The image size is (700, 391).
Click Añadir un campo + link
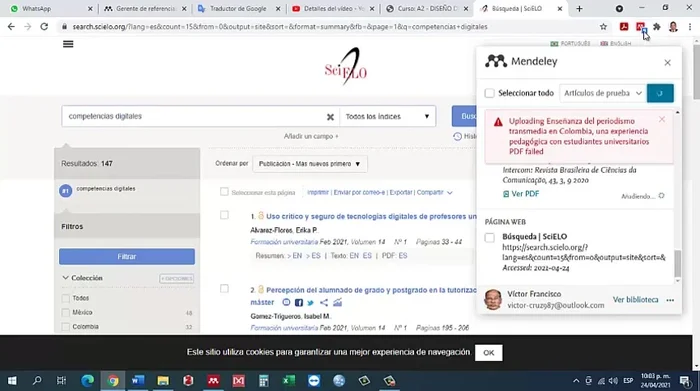311,136
